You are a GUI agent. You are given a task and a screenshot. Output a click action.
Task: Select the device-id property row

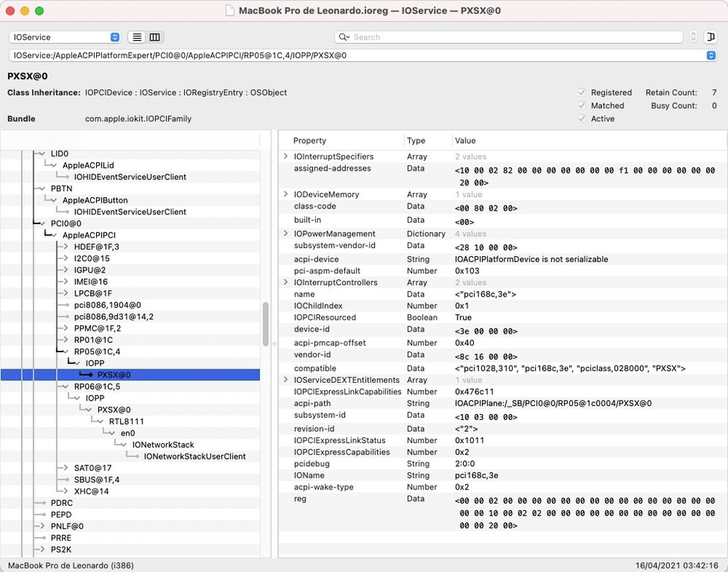tap(502, 330)
